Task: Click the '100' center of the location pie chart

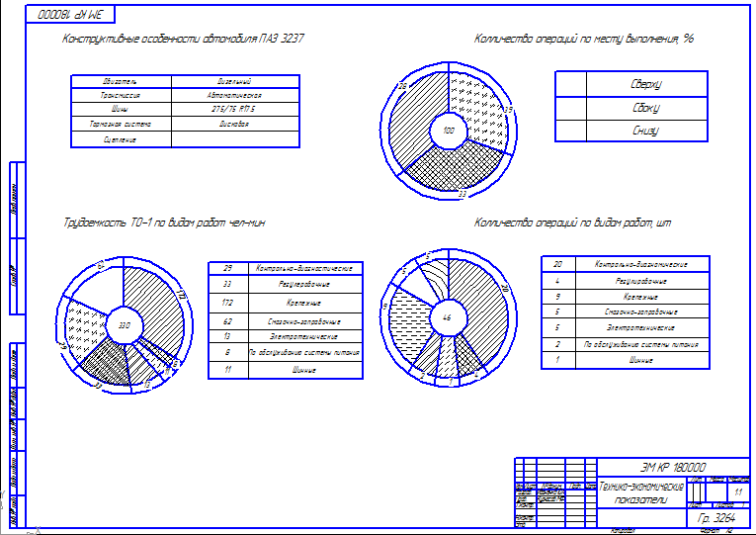Action: [x=449, y=131]
